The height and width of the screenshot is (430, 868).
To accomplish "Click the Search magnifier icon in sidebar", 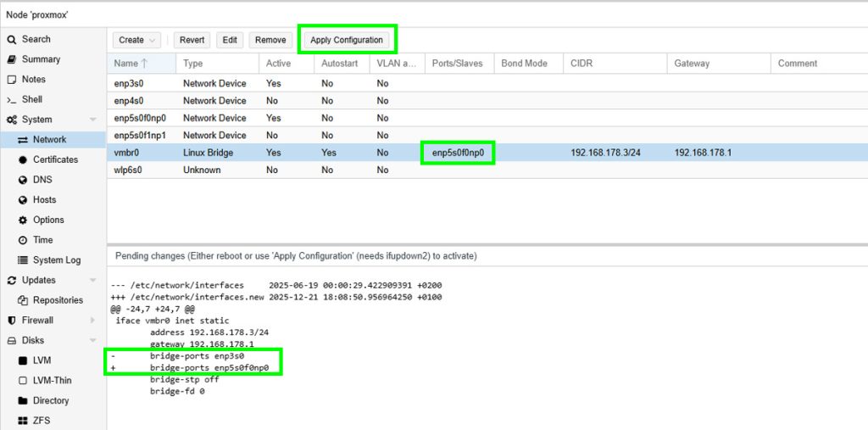I will click(x=12, y=39).
